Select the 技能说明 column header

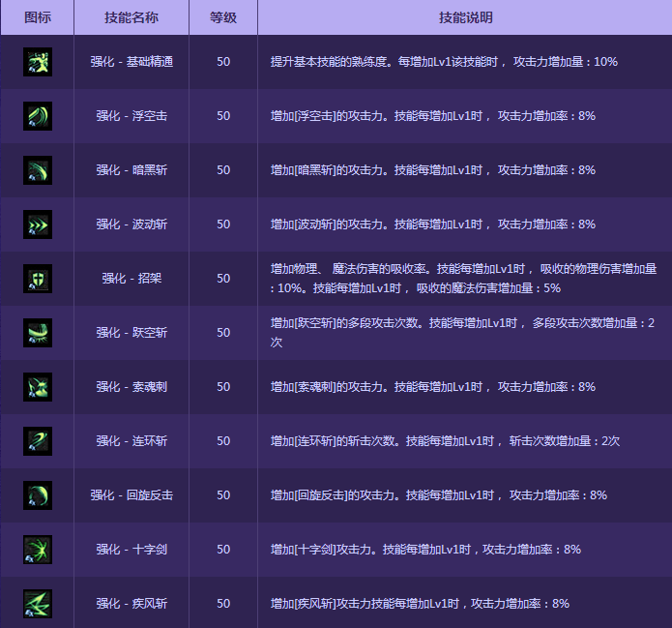[465, 17]
